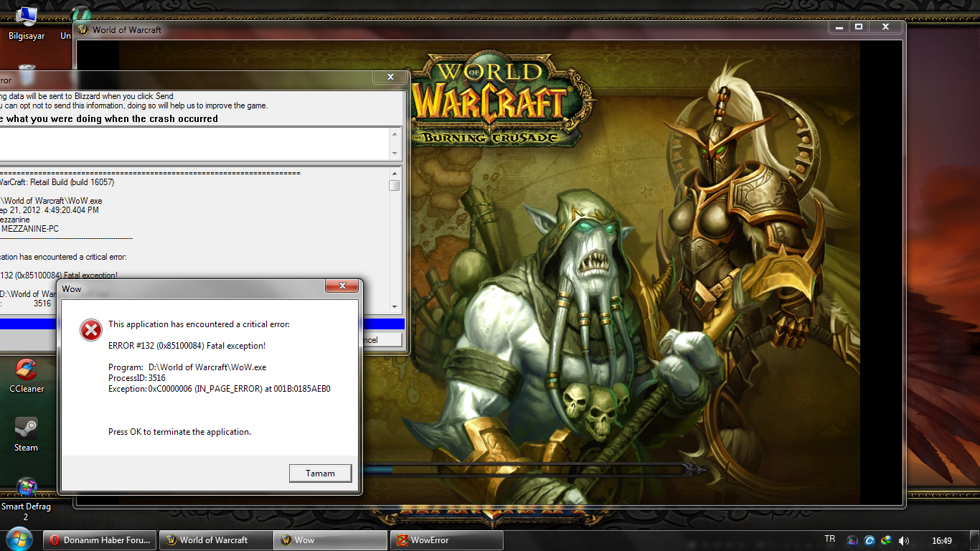The height and width of the screenshot is (551, 980).
Task: Click the crash description text box in WowError
Action: click(194, 143)
